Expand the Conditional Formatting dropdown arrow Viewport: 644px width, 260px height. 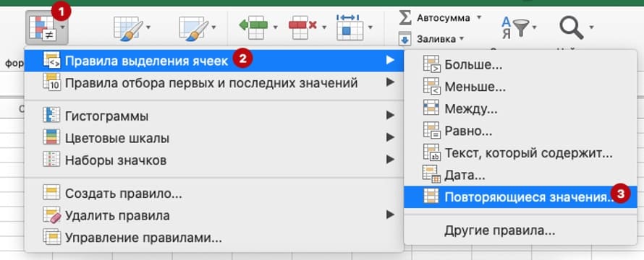tap(62, 27)
